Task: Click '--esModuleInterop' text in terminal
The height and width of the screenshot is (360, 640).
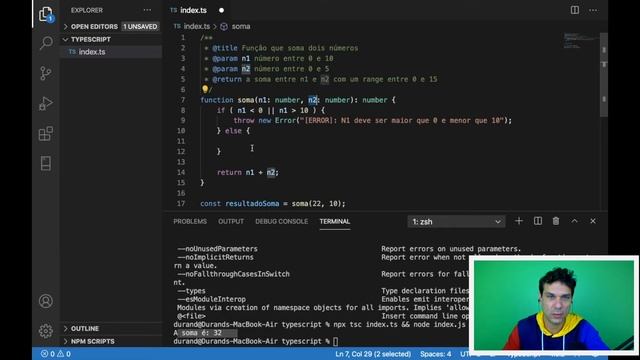Action: pyautogui.click(x=211, y=299)
